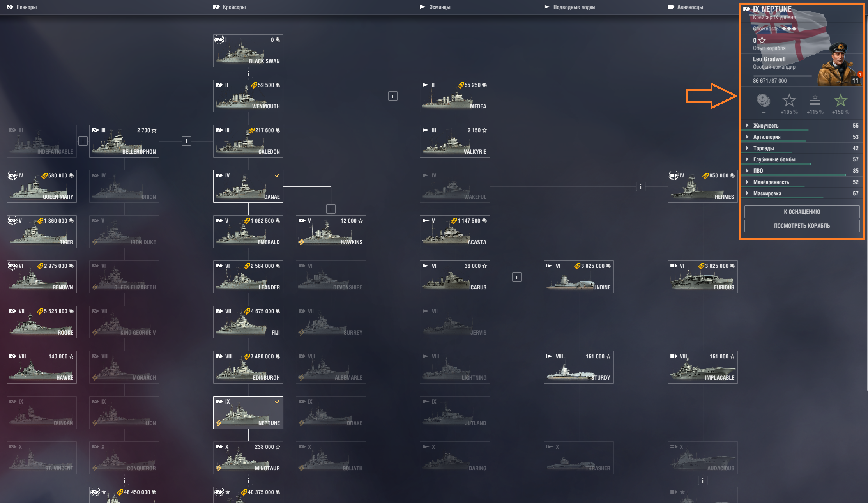
Task: Click the ship XP star icon
Action: pyautogui.click(x=762, y=40)
